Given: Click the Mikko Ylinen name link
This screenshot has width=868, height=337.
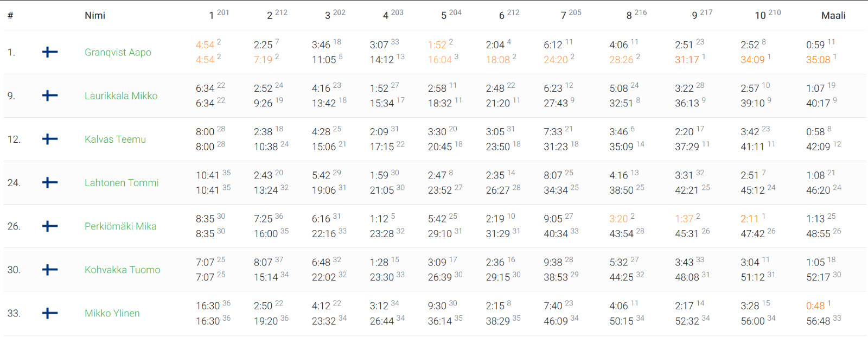Looking at the screenshot, I should [x=112, y=313].
